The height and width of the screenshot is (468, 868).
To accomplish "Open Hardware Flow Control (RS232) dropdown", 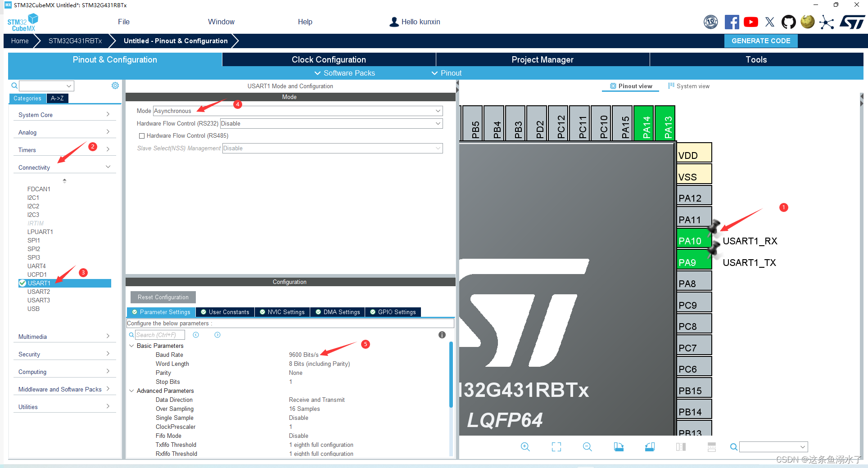I will 331,123.
